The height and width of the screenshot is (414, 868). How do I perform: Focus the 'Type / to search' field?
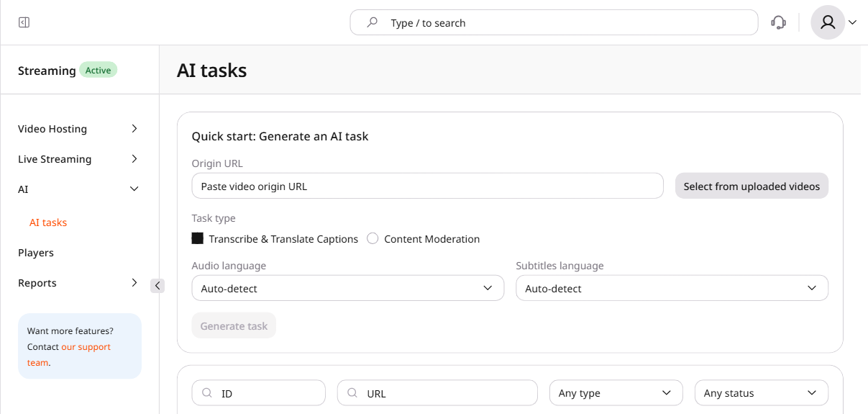(x=554, y=22)
